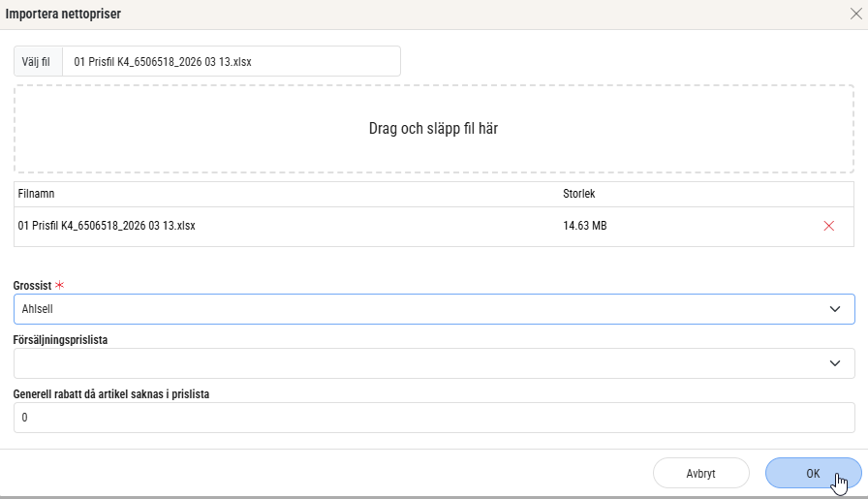Screen dimensions: 868x499
Task: Expand the Grossist list using its chevron arrow
Action: point(835,309)
